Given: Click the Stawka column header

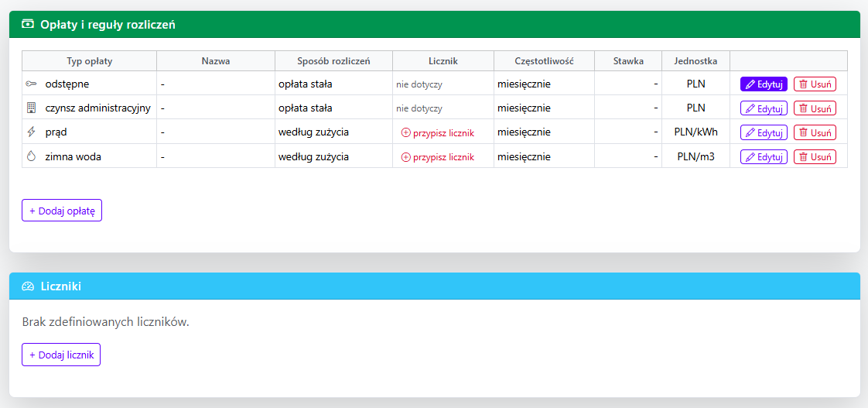Looking at the screenshot, I should click(628, 61).
